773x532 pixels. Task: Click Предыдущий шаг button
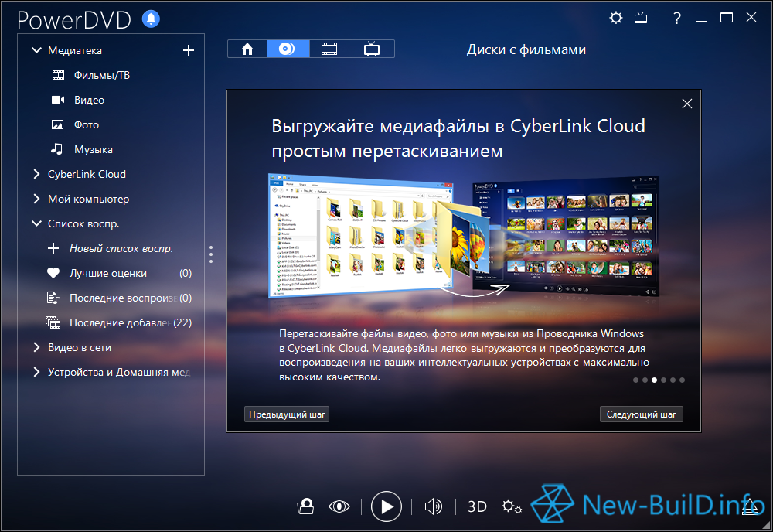[287, 414]
